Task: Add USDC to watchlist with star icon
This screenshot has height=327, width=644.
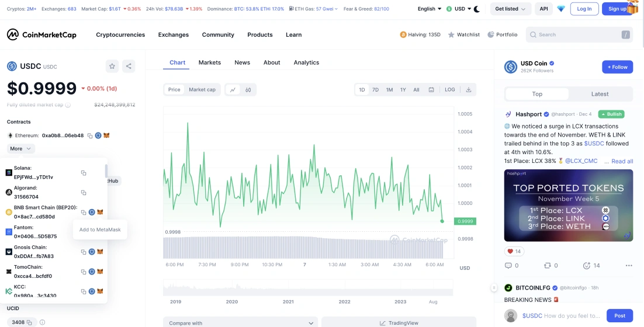Action: point(112,66)
